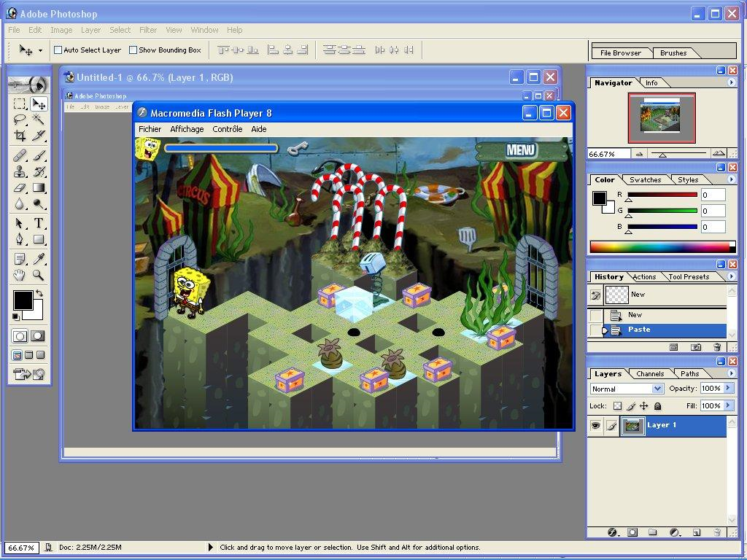Enable Auto Select Layer checkbox
This screenshot has height=560, width=747.
point(58,50)
